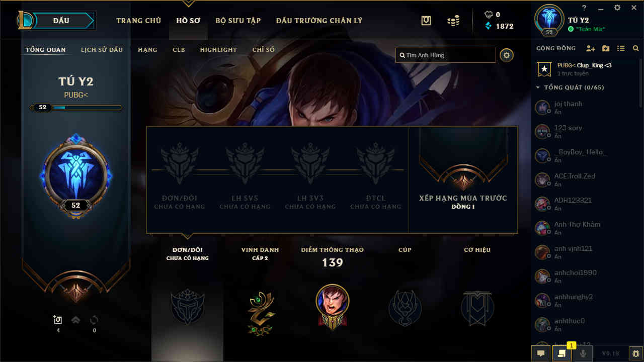Switch to the LỊCH SỬ ĐẤU tab
This screenshot has width=644, height=362.
click(102, 50)
